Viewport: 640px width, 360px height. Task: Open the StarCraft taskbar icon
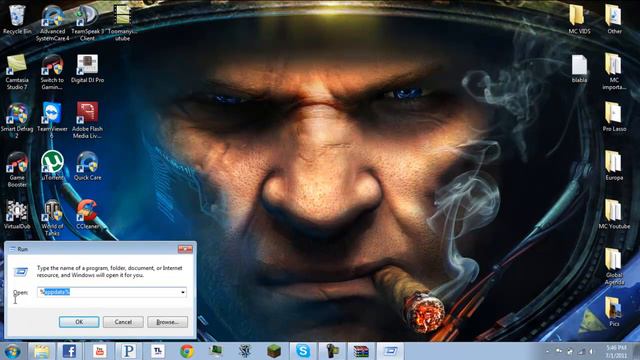(x=245, y=351)
